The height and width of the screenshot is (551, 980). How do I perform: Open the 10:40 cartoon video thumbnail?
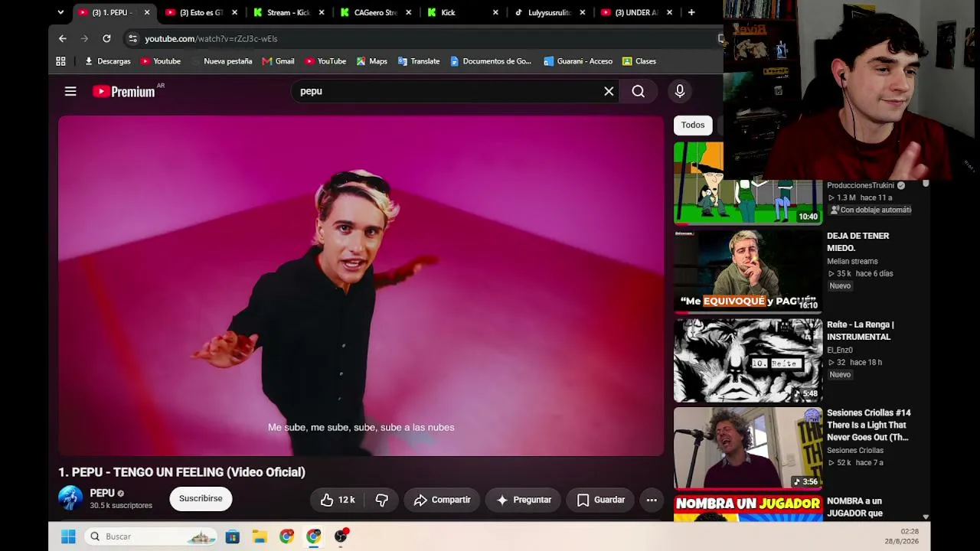[748, 183]
